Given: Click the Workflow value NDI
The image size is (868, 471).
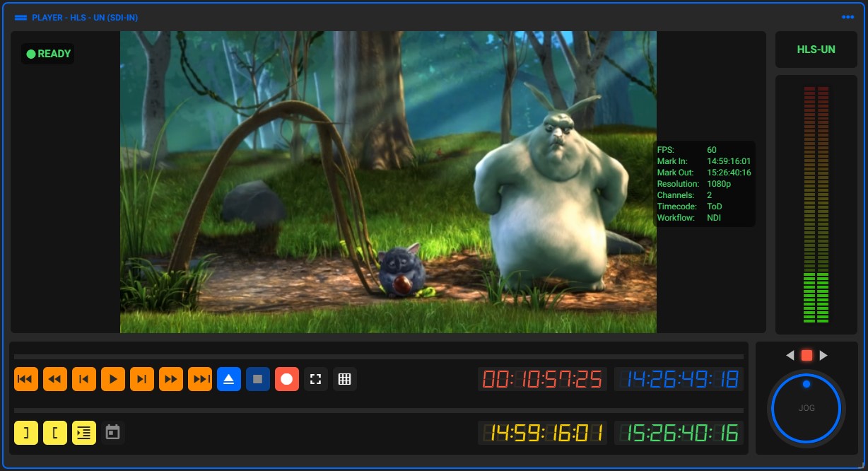Looking at the screenshot, I should pos(715,218).
